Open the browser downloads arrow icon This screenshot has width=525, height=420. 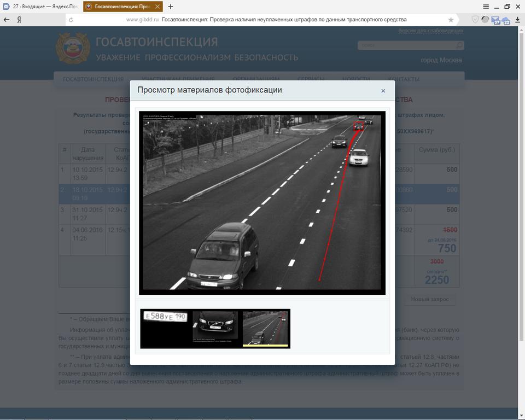pyautogui.click(x=517, y=20)
